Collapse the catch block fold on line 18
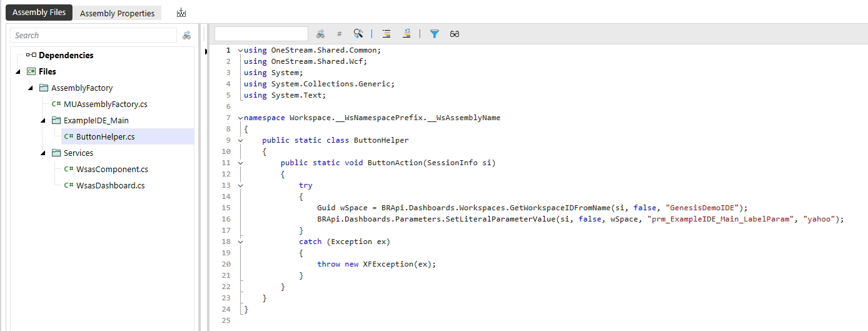The image size is (868, 331). [x=240, y=242]
